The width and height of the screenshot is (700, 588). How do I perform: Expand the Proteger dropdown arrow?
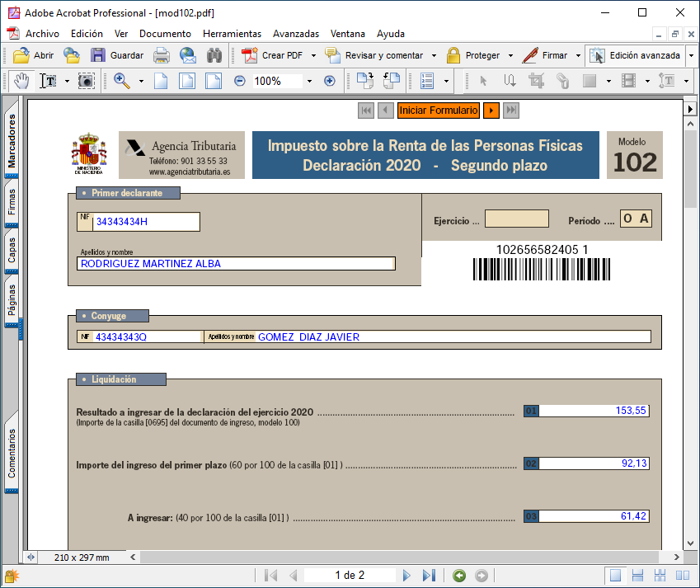510,56
